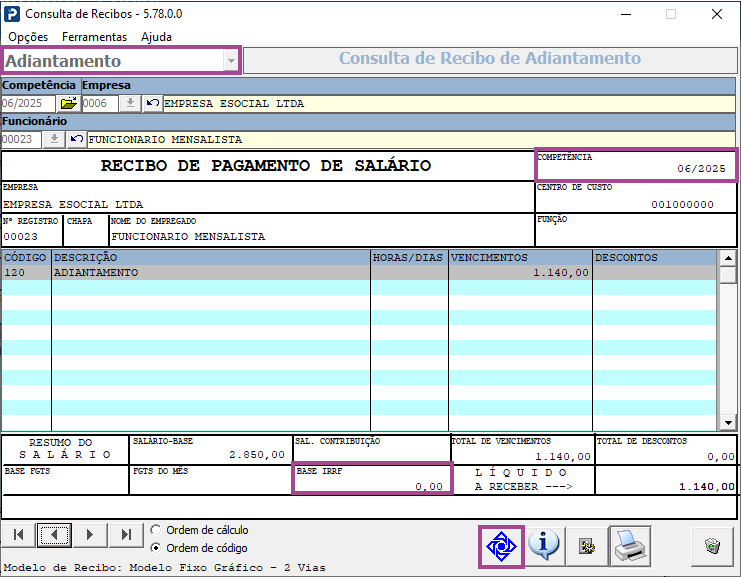741x577 pixels.
Task: Click the undo arrow next to Empresa code
Action: point(152,103)
